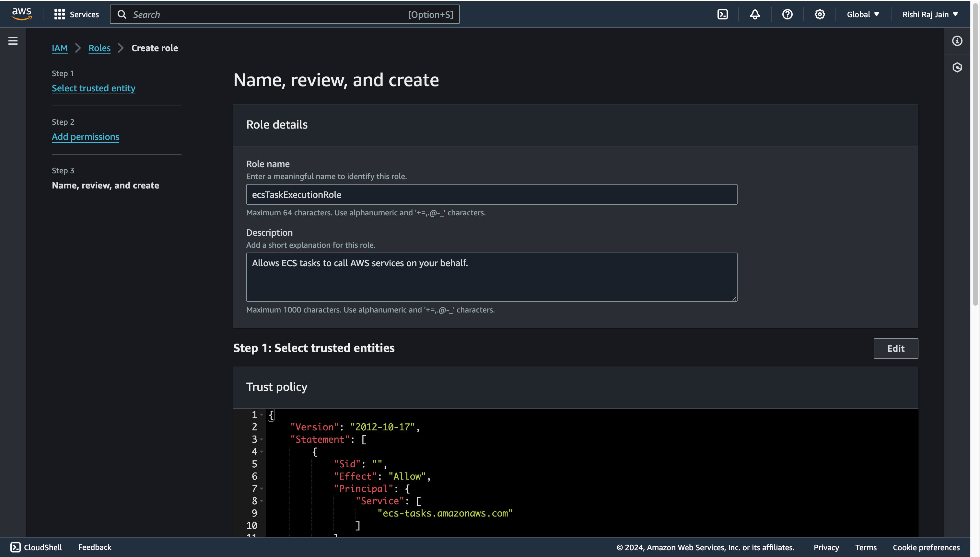Click the Role name input field
980x557 pixels.
(x=491, y=194)
